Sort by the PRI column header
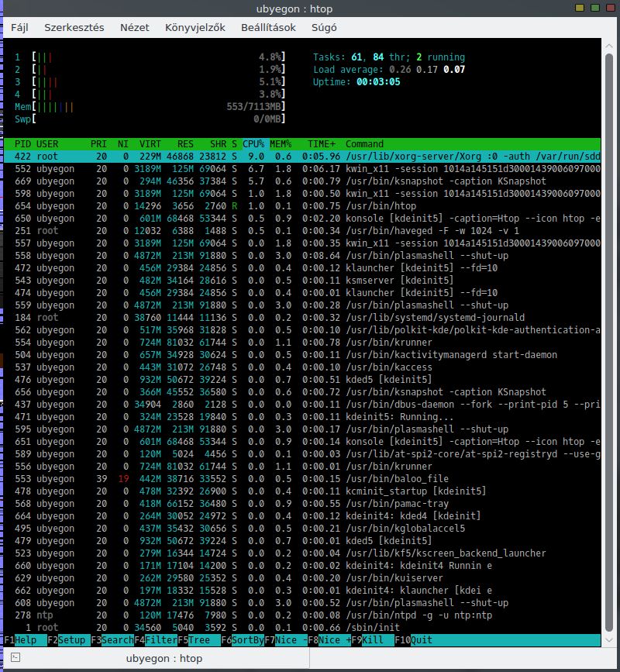 pyautogui.click(x=98, y=144)
